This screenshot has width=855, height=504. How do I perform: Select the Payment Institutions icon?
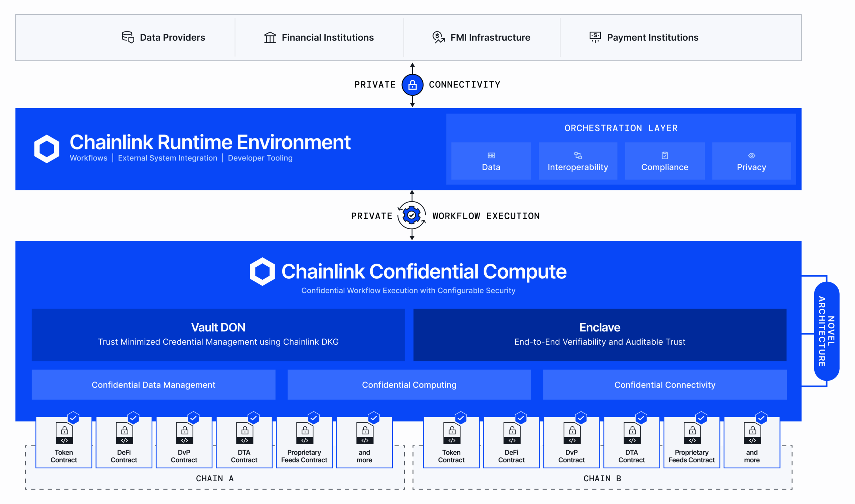(x=595, y=37)
